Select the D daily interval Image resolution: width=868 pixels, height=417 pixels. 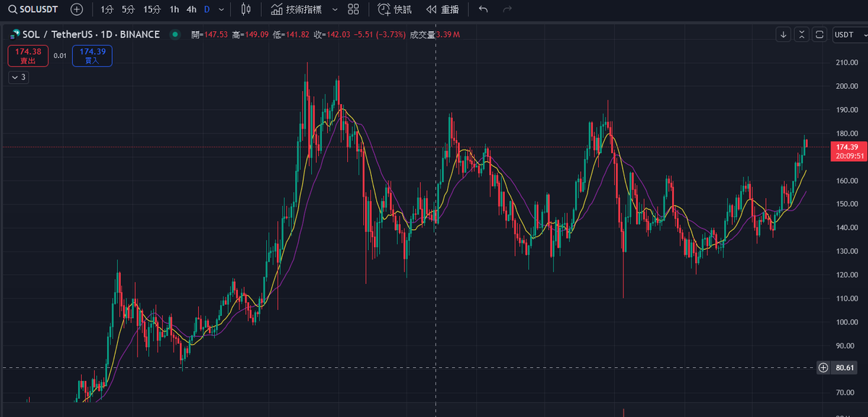pyautogui.click(x=207, y=9)
